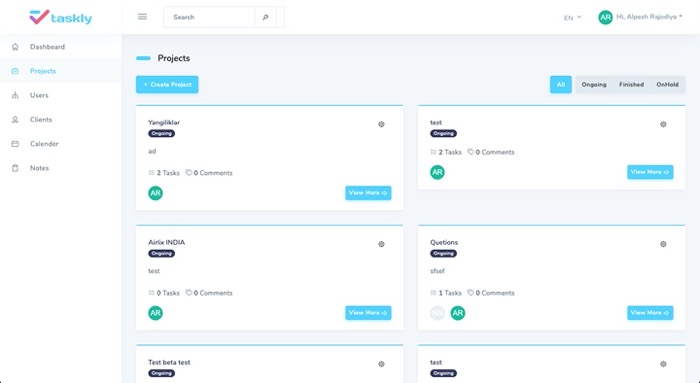Select the Ongoing filter tab
The width and height of the screenshot is (700, 383).
594,84
